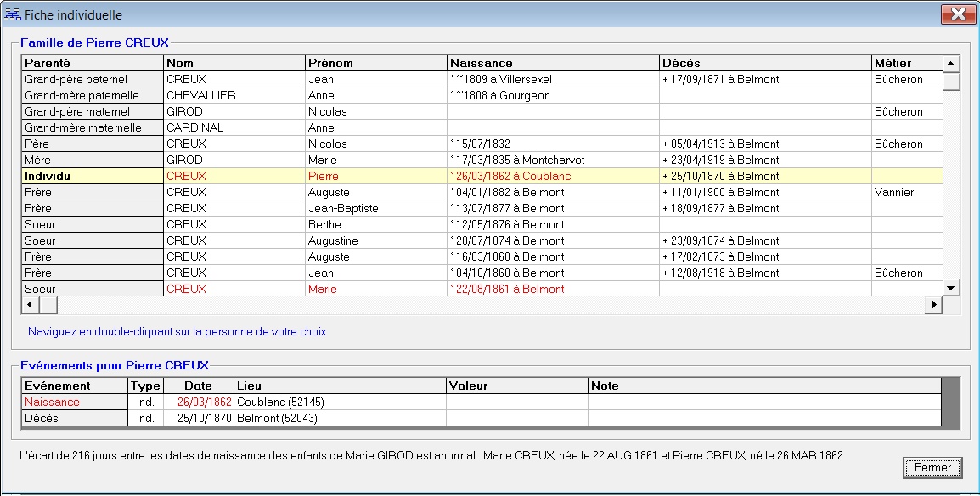Select sister Berthe CREUX row
980x496 pixels.
[234, 224]
